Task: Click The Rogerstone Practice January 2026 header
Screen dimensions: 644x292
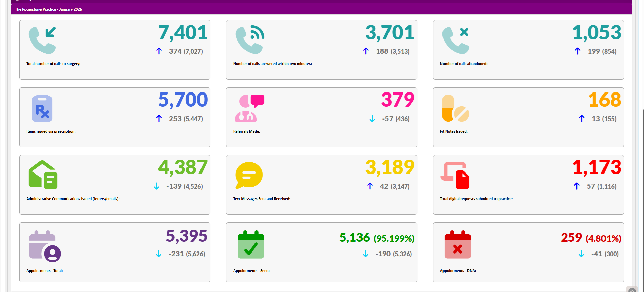Action: pos(48,9)
